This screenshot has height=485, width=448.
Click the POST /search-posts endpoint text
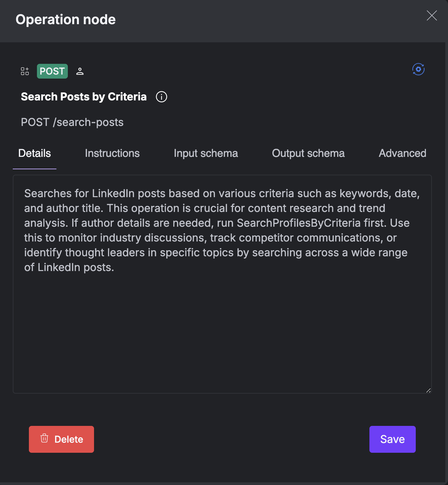72,122
